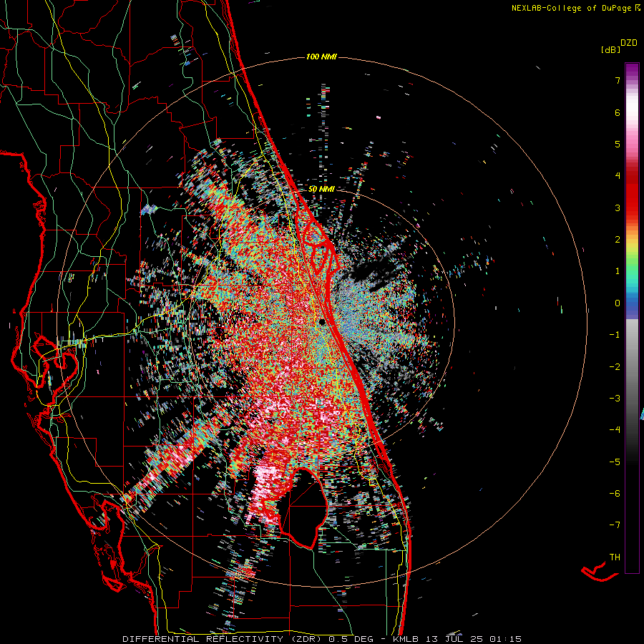This screenshot has width=644, height=644.
Task: Pick the gray -2 dB band on color bar
Action: [632, 367]
